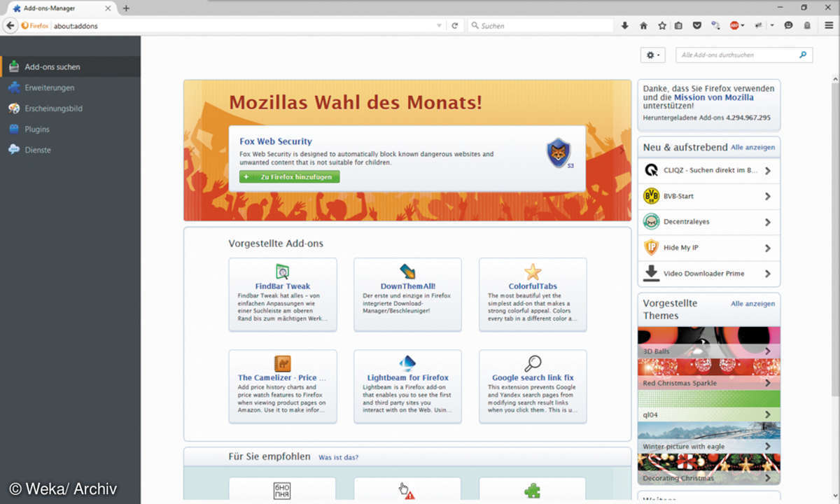Bookmark this page with the star icon
This screenshot has width=840, height=504.
pyautogui.click(x=661, y=26)
